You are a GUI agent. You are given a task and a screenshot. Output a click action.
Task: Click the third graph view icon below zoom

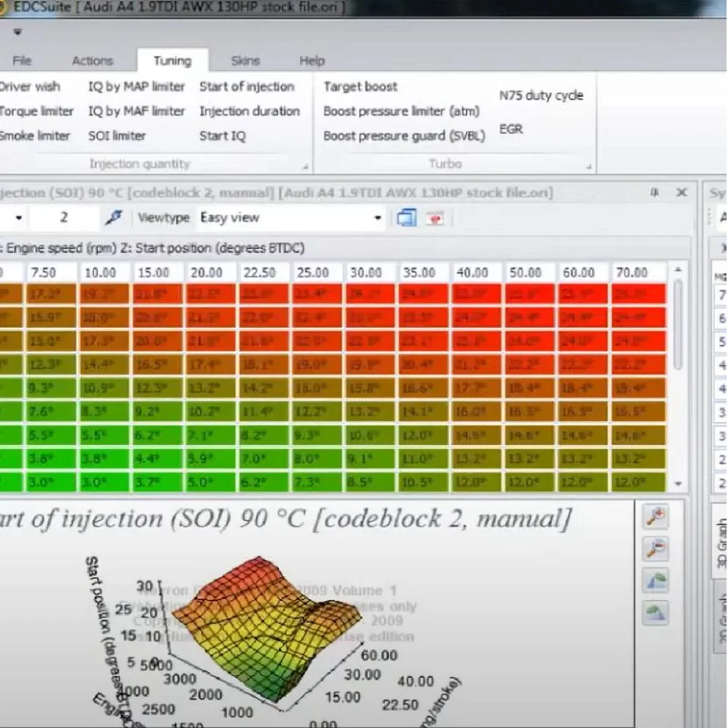click(x=655, y=581)
